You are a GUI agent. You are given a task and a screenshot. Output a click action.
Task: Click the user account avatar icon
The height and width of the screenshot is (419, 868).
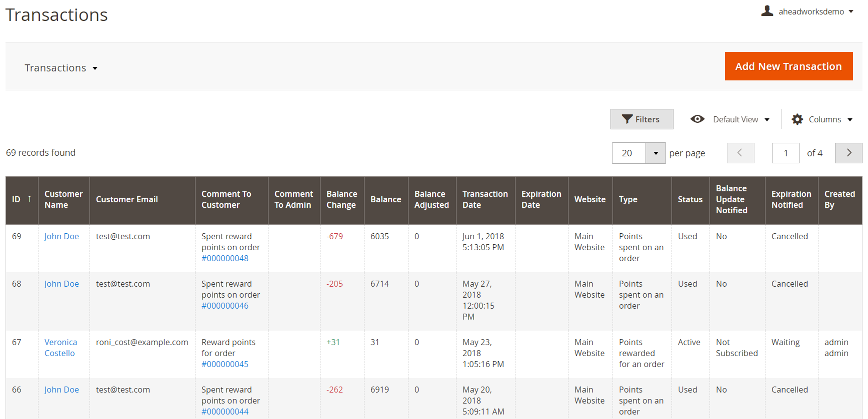pos(767,11)
